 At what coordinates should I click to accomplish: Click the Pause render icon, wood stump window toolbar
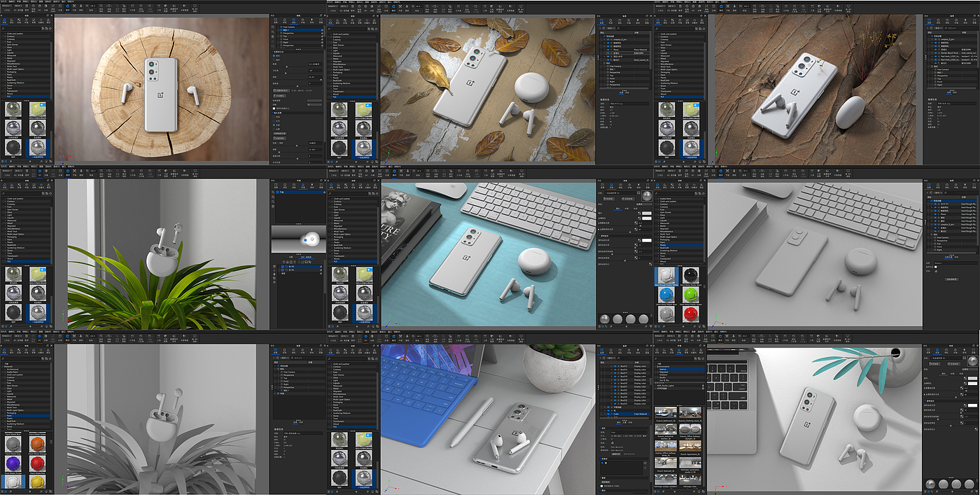27,6
